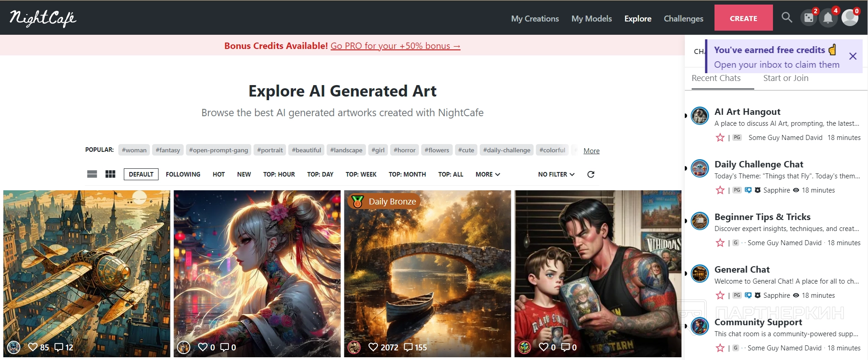
Task: Follow the Go PRO bonus link
Action: pyautogui.click(x=395, y=46)
